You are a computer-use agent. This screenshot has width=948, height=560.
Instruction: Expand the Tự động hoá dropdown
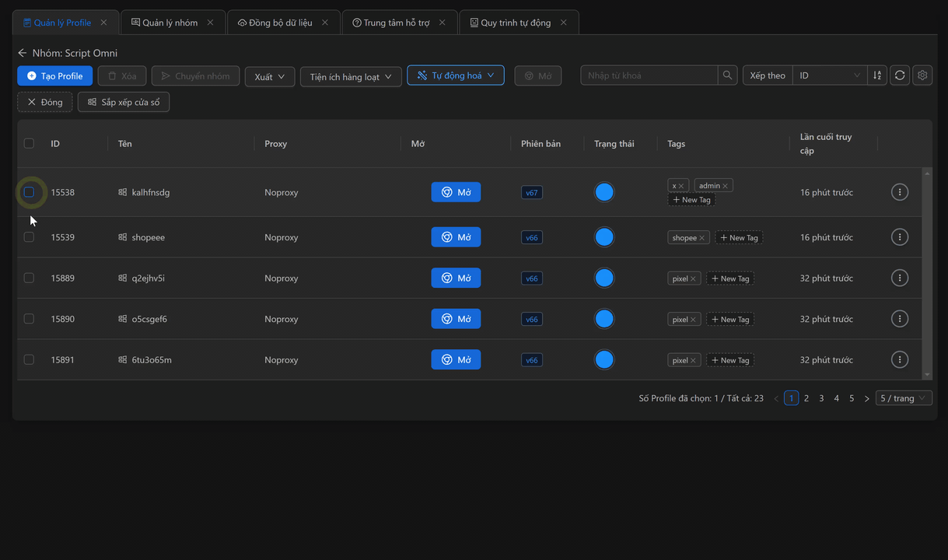coord(455,75)
